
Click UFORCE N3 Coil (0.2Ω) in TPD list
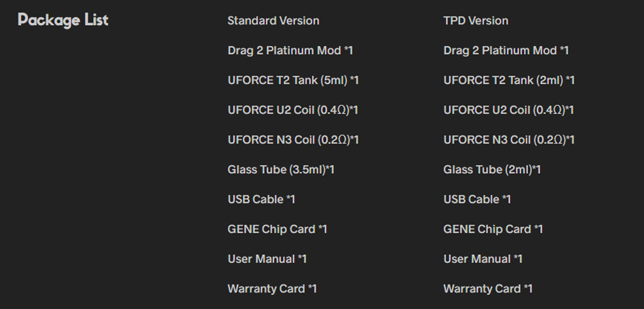(x=509, y=140)
